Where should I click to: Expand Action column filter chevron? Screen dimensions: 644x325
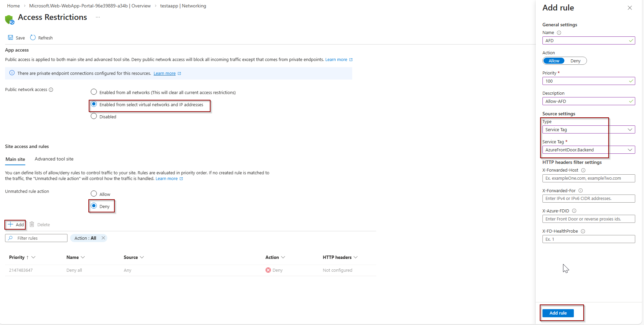[x=283, y=257]
